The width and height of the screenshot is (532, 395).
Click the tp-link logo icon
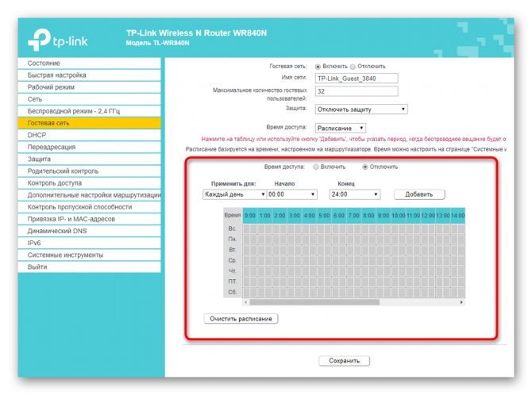tap(40, 40)
